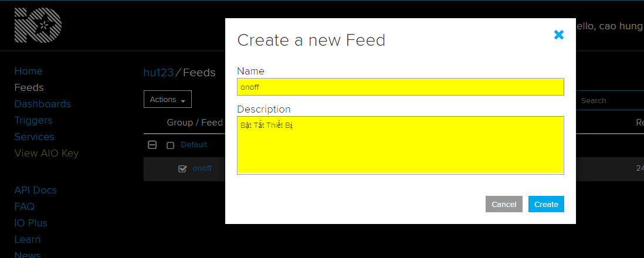Click the Description text area
The width and height of the screenshot is (644, 258).
click(400, 145)
